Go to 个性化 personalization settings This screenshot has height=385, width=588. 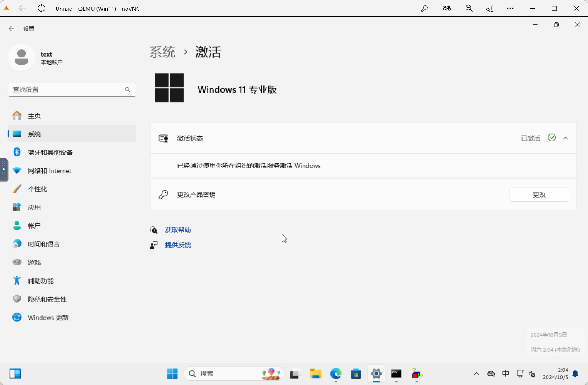point(37,189)
